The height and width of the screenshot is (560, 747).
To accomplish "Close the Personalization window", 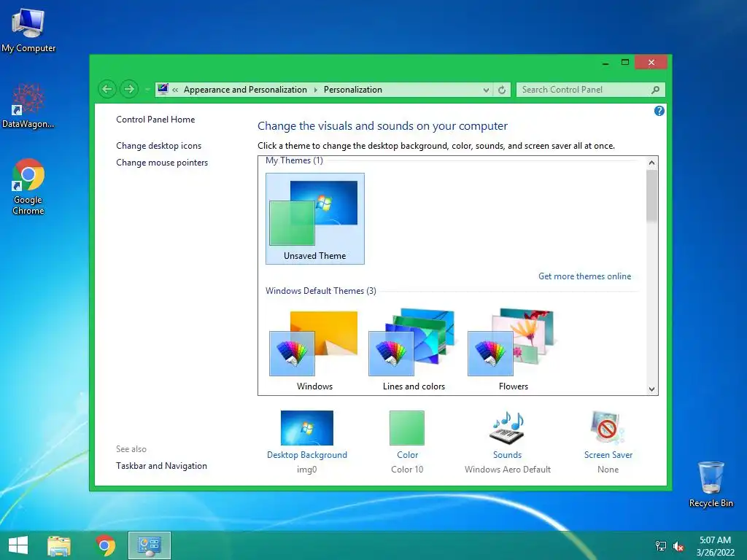I will tap(651, 63).
